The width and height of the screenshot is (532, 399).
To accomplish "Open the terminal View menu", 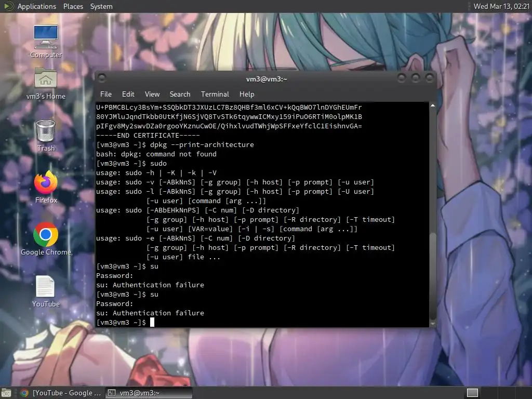I will click(152, 95).
